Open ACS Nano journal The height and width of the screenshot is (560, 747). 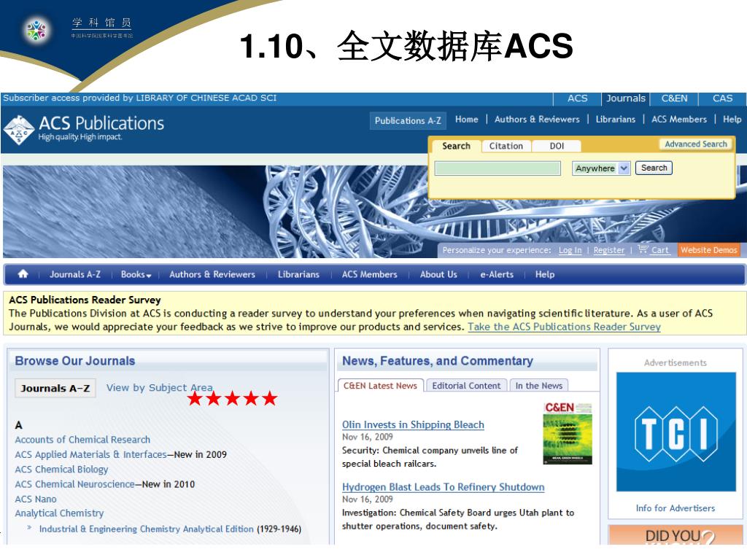point(36,499)
